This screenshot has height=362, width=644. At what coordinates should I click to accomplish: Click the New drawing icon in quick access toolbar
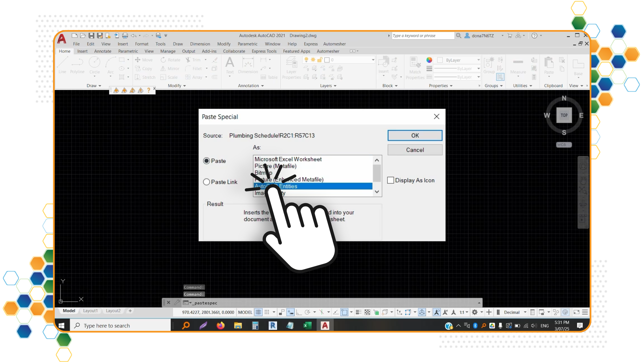(x=74, y=36)
